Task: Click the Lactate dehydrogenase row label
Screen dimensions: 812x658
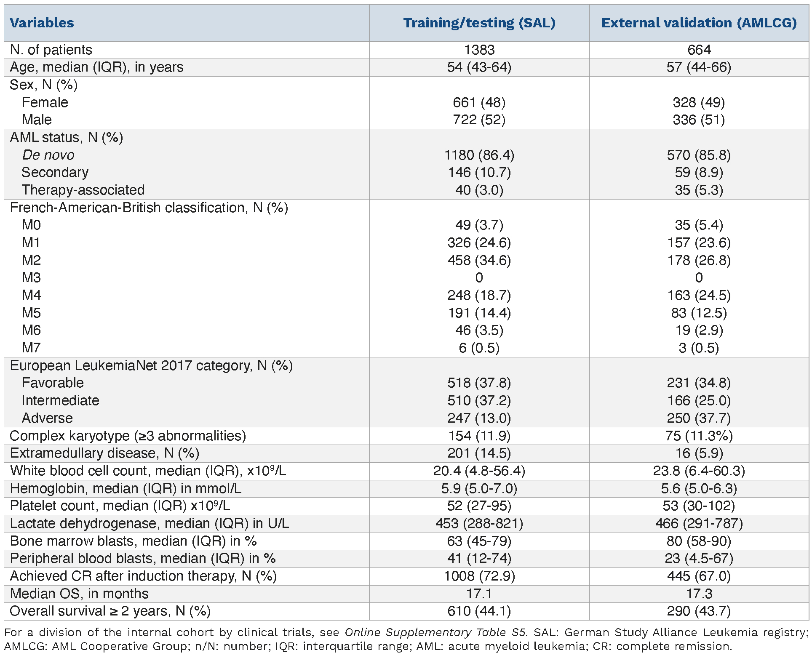Action: tap(150, 523)
